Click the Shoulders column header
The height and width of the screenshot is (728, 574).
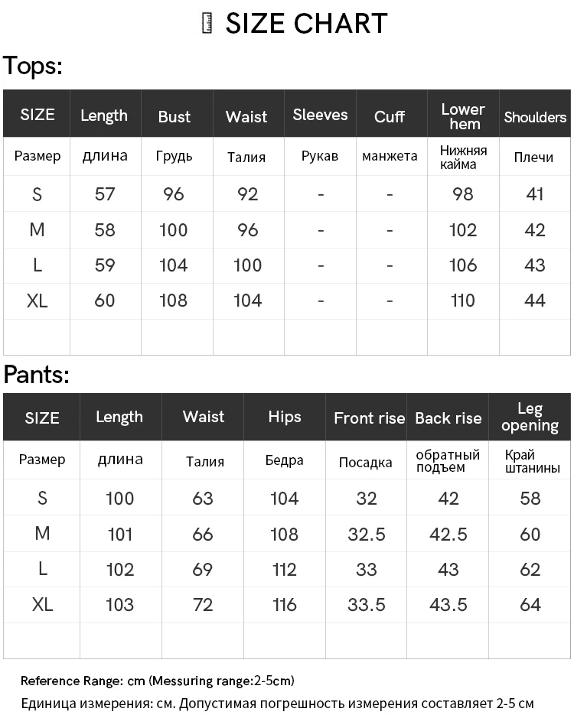535,117
